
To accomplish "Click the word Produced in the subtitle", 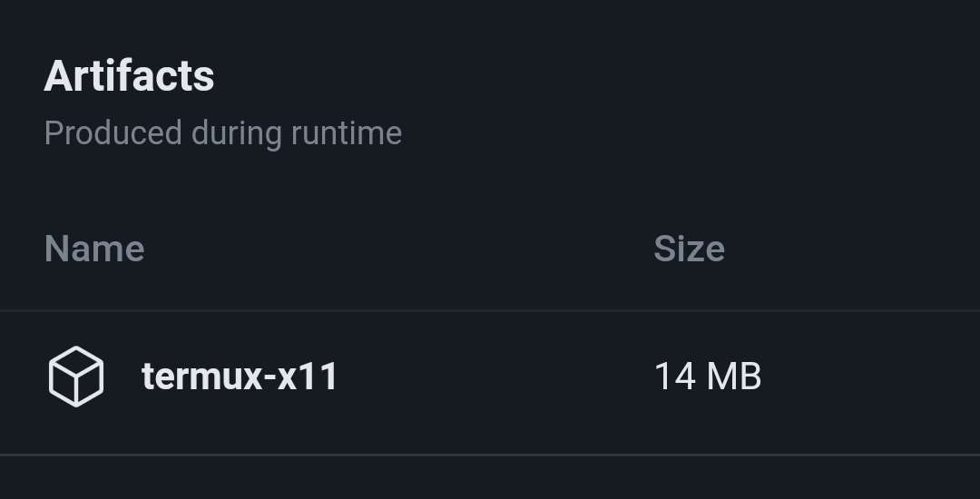I will (113, 133).
